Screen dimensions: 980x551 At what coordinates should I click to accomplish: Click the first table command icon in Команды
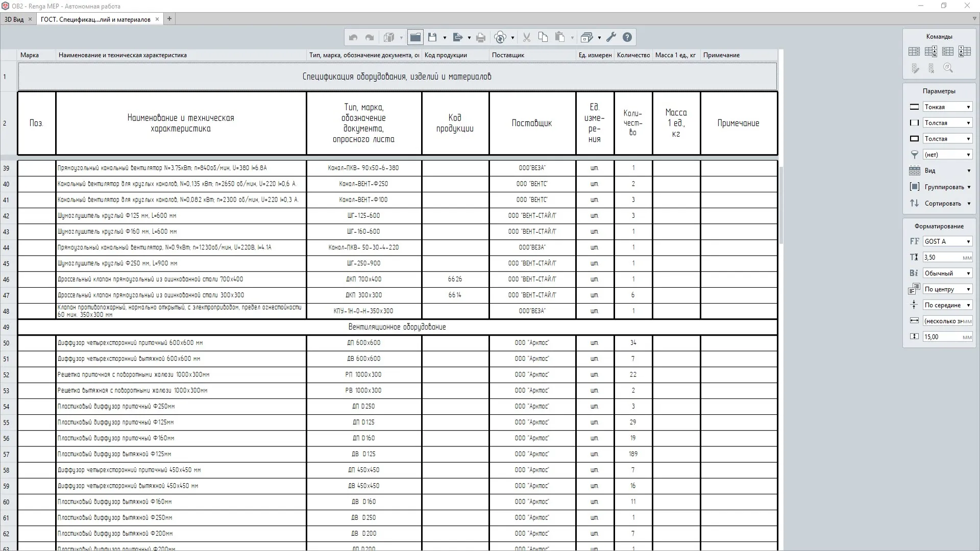pyautogui.click(x=914, y=52)
